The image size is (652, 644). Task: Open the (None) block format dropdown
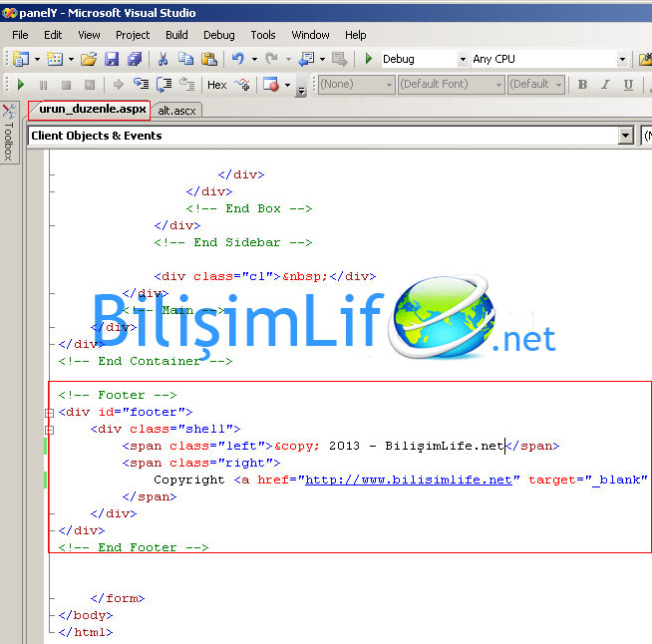[x=389, y=85]
